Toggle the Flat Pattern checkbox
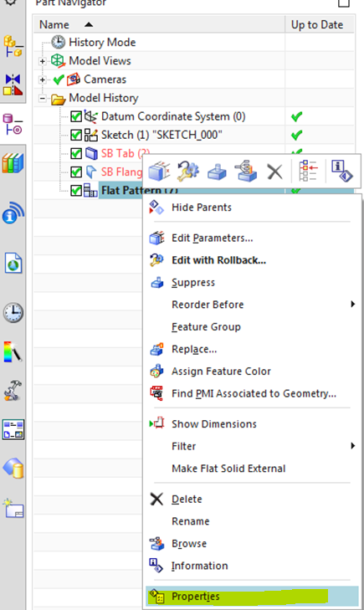364x610 pixels. click(x=76, y=190)
